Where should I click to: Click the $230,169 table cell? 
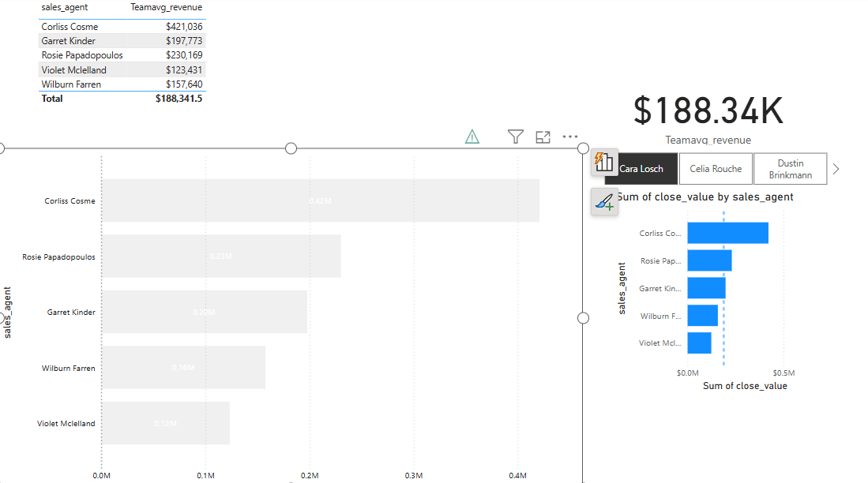[x=184, y=55]
